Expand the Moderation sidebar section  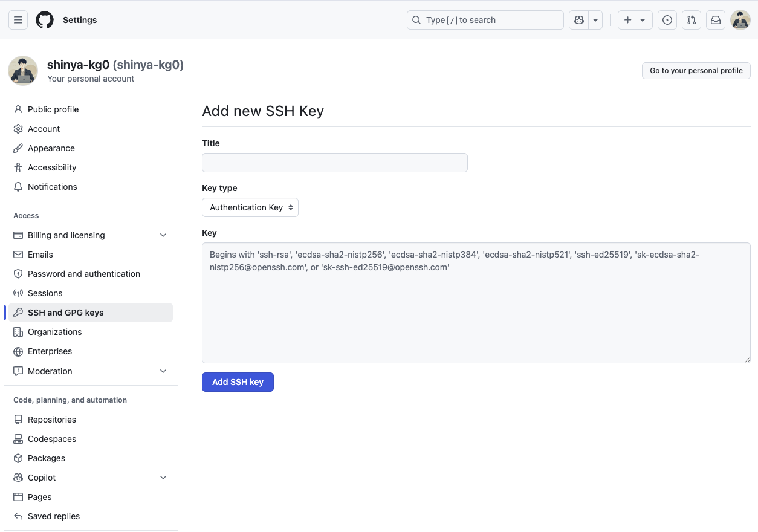(163, 371)
